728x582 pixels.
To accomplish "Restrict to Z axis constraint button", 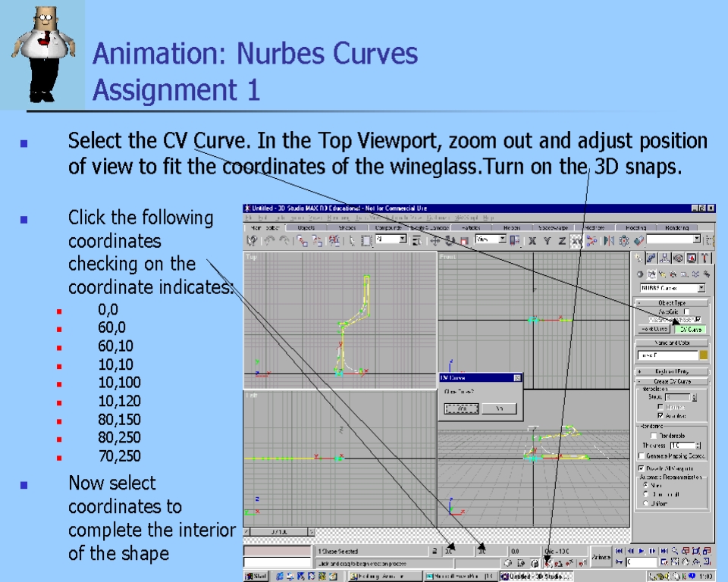I will click(x=562, y=240).
